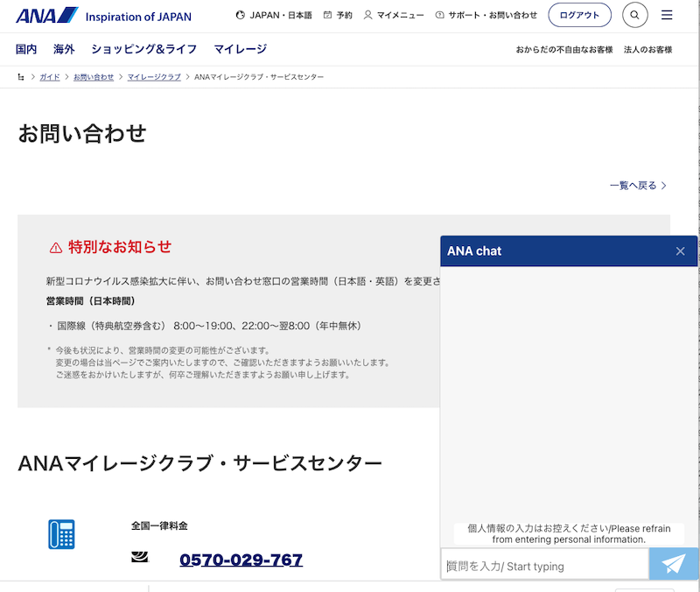Image resolution: width=700 pixels, height=592 pixels.
Task: Click the breadcrumb home icon
Action: (x=21, y=77)
